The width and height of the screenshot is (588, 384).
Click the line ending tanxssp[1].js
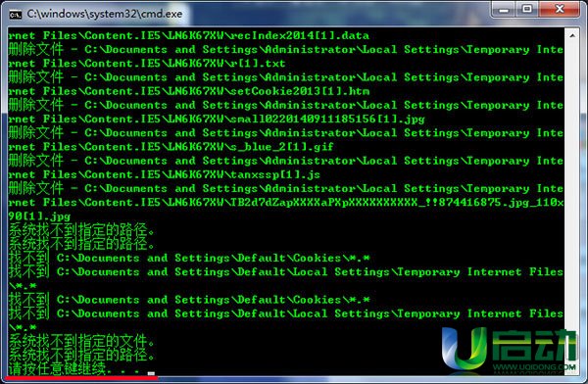click(165, 174)
